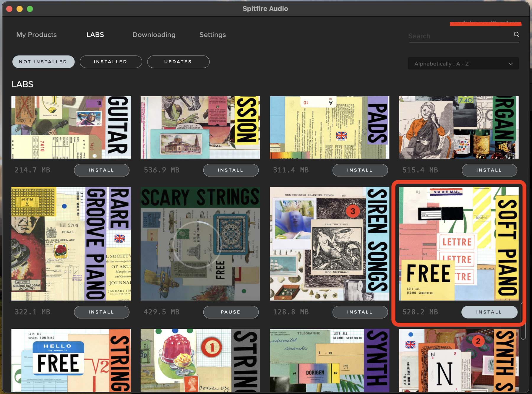The width and height of the screenshot is (532, 394).
Task: Select the UPDATES filter
Action: (x=178, y=62)
